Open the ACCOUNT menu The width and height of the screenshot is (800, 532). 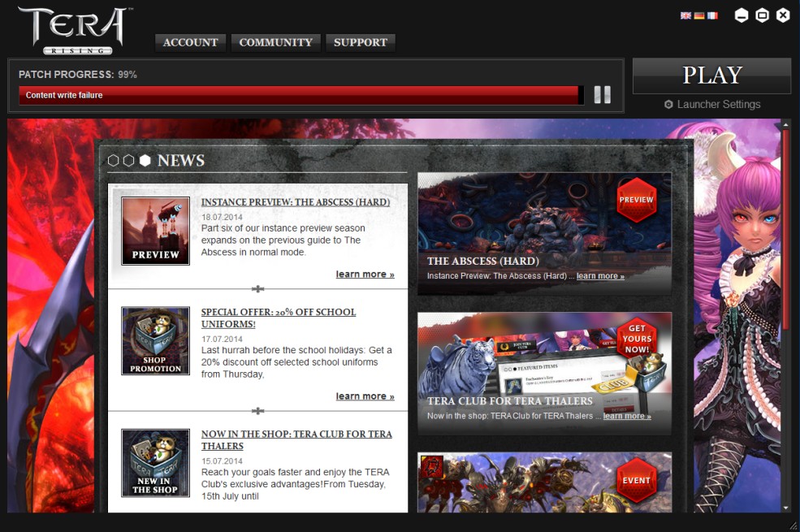click(190, 42)
